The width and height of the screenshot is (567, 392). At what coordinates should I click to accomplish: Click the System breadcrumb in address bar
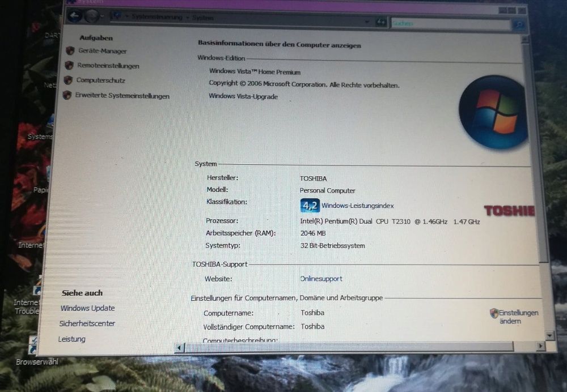pyautogui.click(x=202, y=18)
